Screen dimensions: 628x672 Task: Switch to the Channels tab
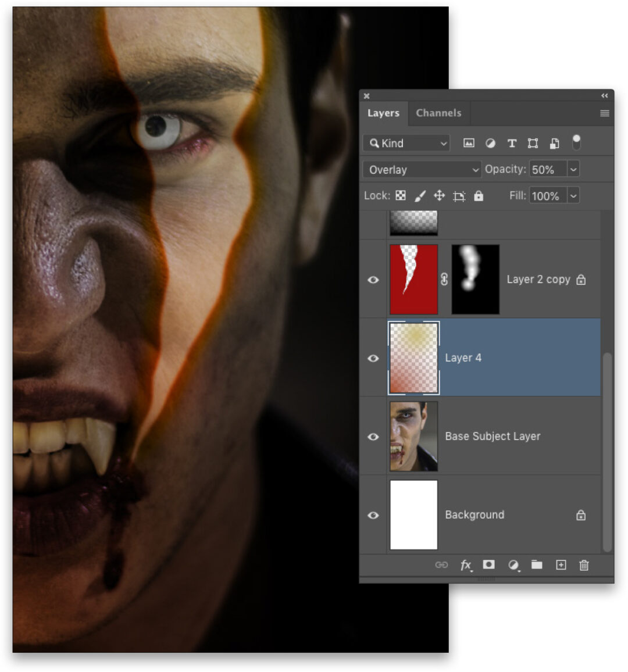click(x=438, y=113)
